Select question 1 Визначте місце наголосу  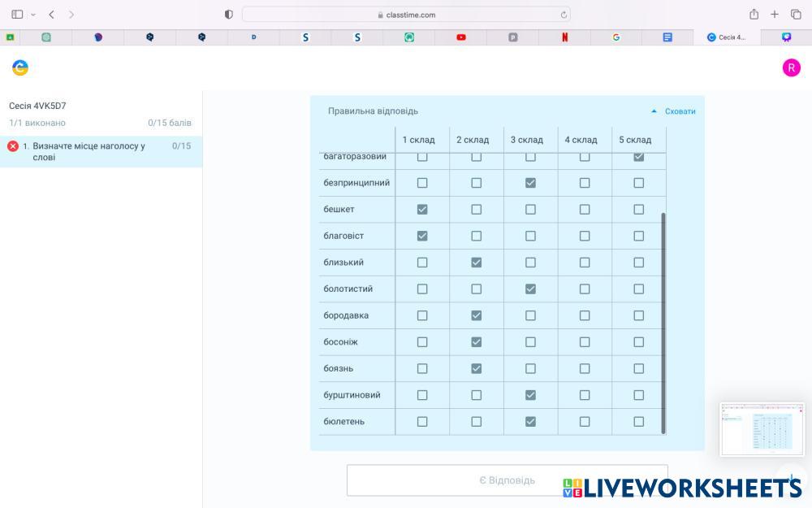(x=89, y=151)
